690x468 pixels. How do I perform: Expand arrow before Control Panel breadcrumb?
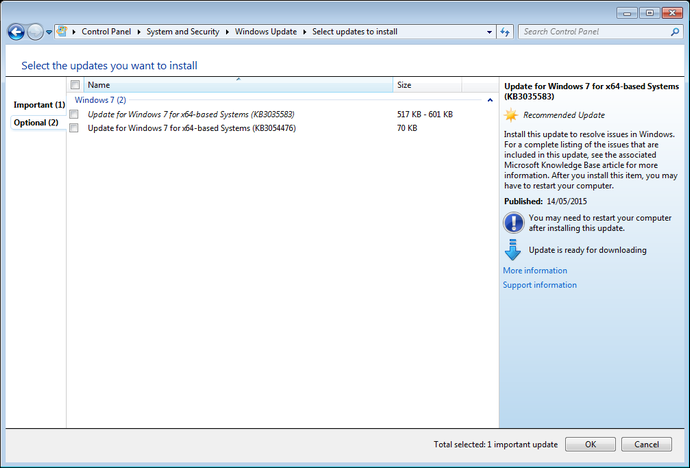pos(74,32)
